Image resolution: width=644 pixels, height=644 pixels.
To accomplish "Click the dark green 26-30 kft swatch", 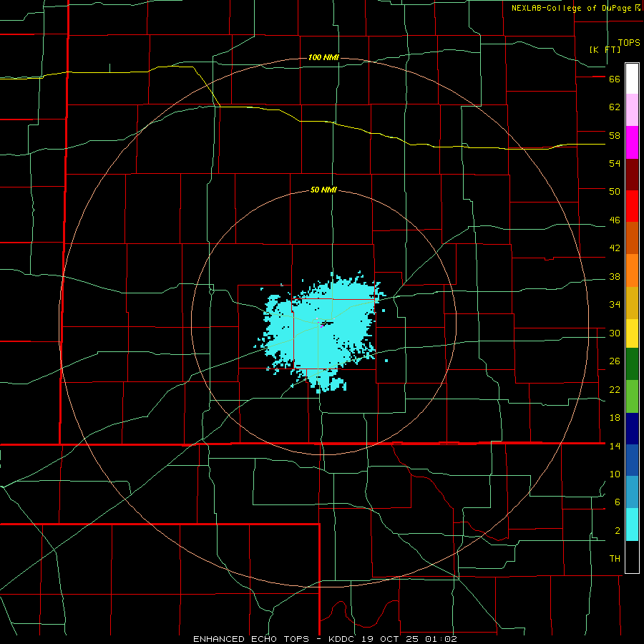I will 632,364.
